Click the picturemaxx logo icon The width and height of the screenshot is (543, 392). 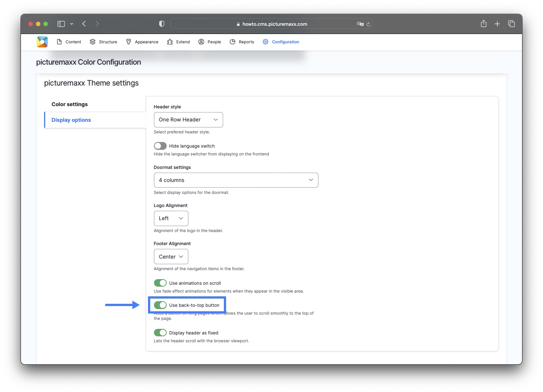42,42
